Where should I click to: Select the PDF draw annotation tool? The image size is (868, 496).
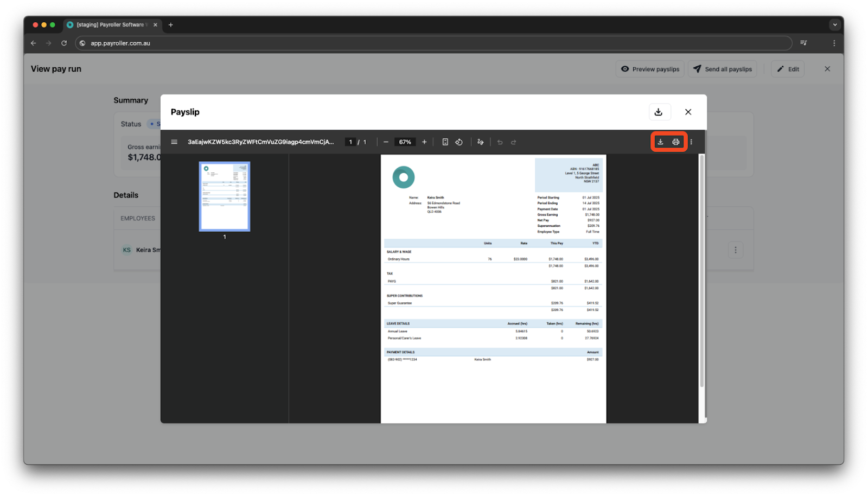coord(480,142)
